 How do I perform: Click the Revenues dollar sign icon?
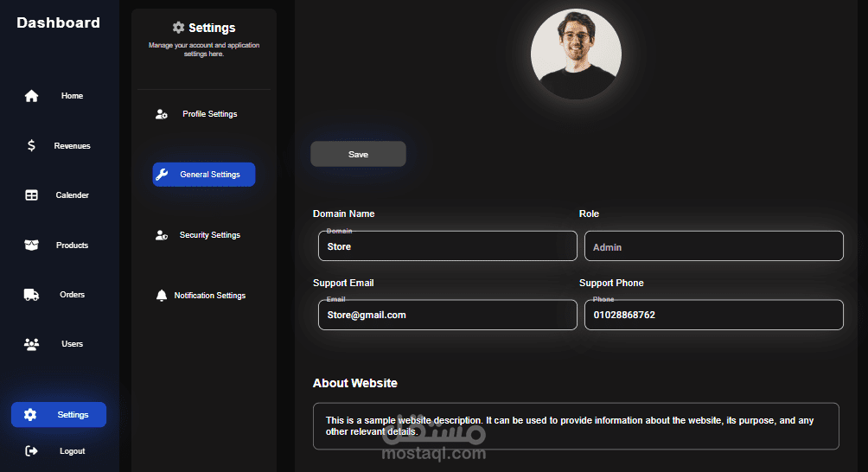[31, 145]
